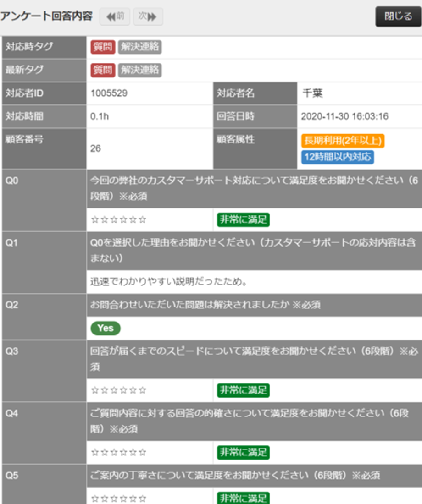
Task: Go to next survey response (次)
Action: (148, 16)
